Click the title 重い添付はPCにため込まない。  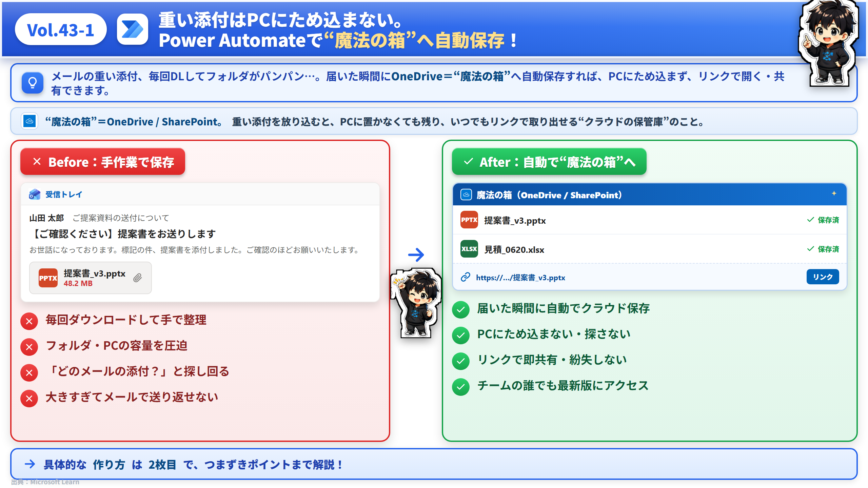tap(281, 20)
